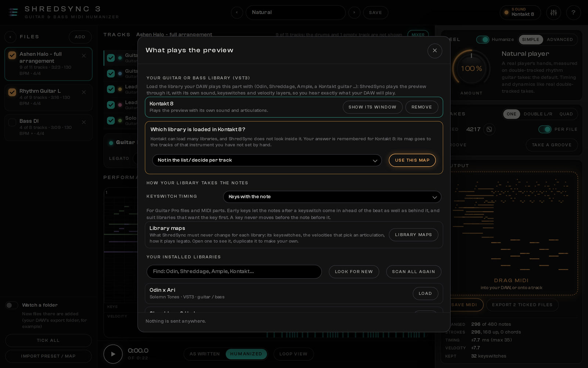Click Look For New libraries
This screenshot has height=368, width=588.
[x=354, y=272]
